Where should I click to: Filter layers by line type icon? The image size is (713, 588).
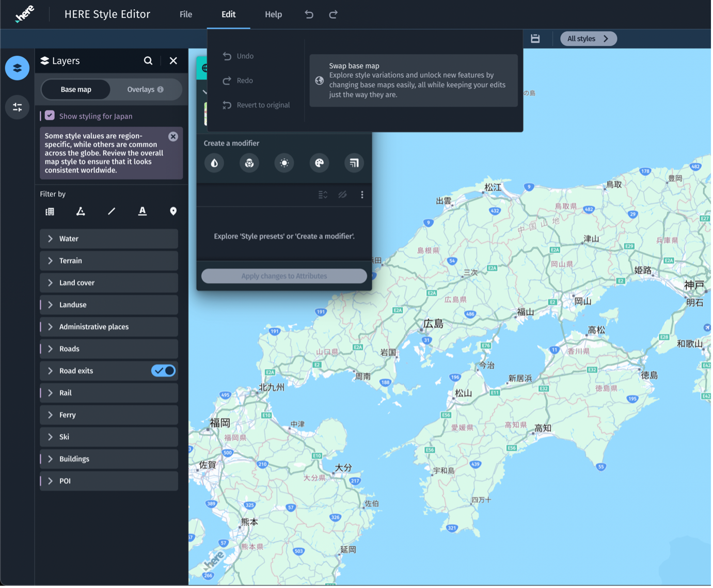112,211
